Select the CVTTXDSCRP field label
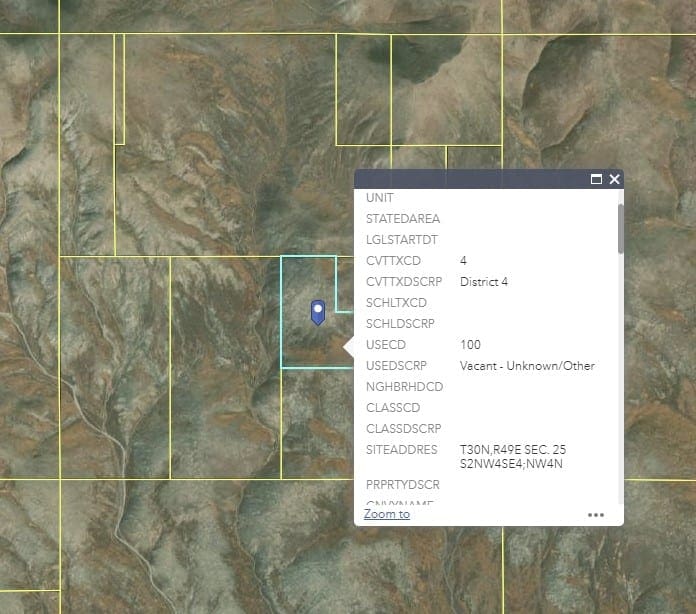Viewport: 696px width, 614px height. tap(404, 281)
